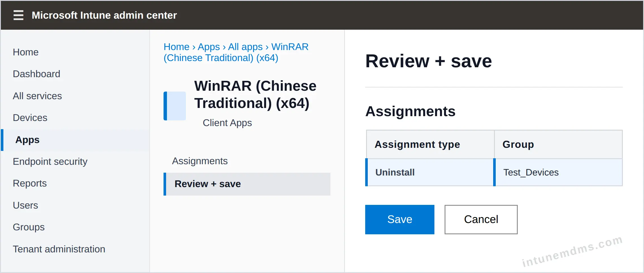The width and height of the screenshot is (644, 273).
Task: Go to Home in sidebar
Action: [26, 52]
